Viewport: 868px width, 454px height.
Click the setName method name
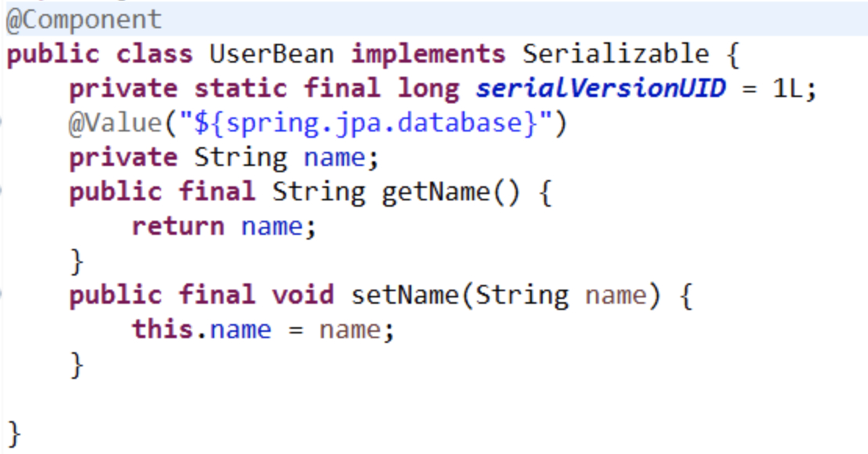(x=405, y=295)
